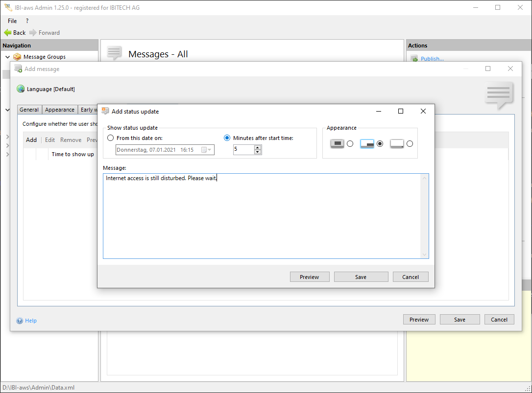This screenshot has width=532, height=393.
Task: Click Cancel in the Add status update dialog
Action: pyautogui.click(x=410, y=277)
